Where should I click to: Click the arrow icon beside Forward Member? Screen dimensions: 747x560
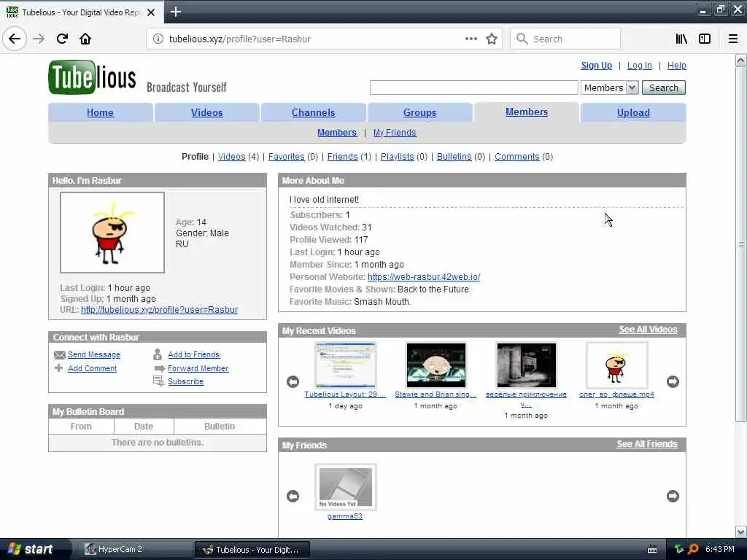tap(159, 368)
